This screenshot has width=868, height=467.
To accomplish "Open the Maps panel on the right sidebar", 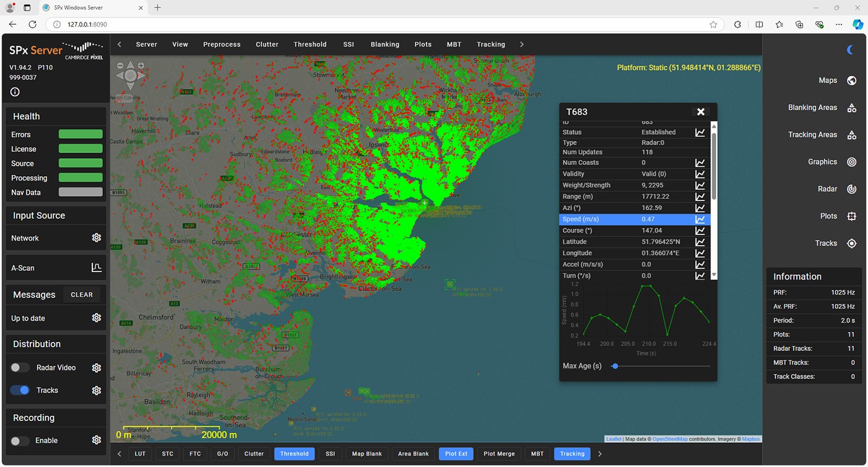I will 851,80.
